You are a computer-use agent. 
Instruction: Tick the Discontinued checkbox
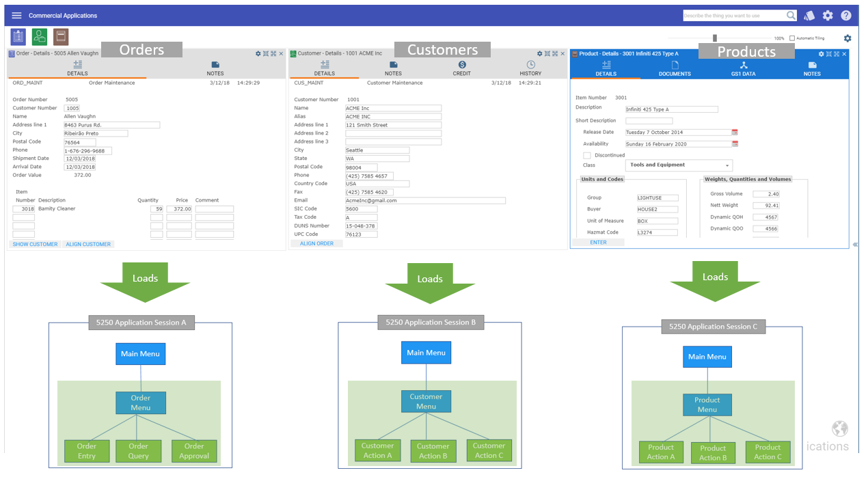click(586, 155)
